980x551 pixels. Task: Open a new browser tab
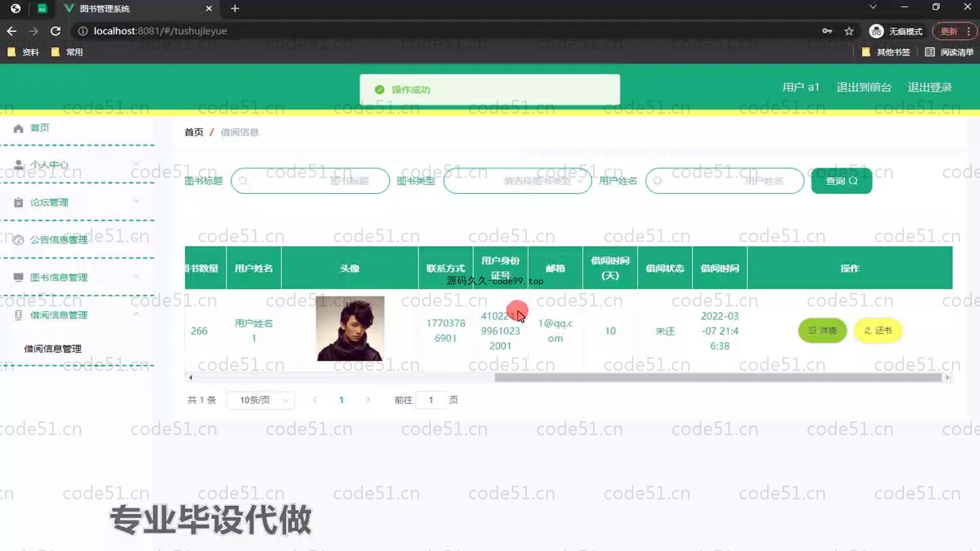235,9
